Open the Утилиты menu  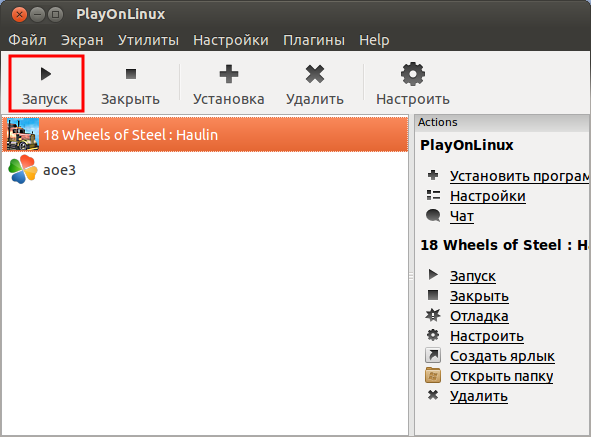point(149,40)
